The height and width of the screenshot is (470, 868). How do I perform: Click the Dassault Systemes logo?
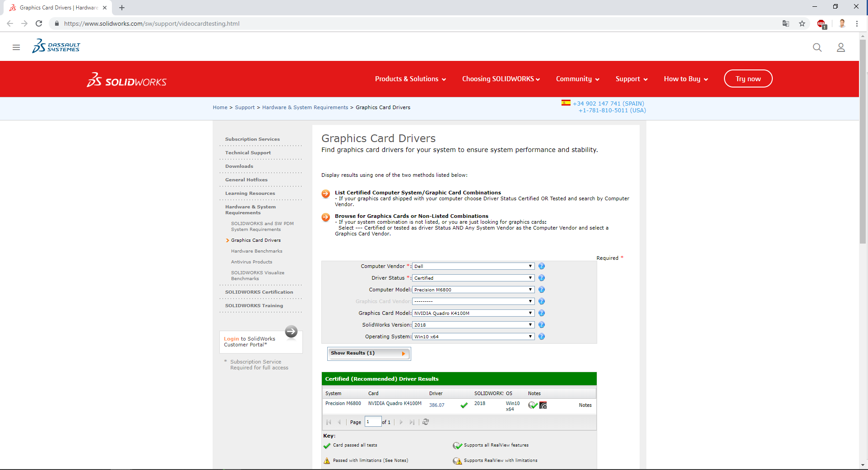56,46
